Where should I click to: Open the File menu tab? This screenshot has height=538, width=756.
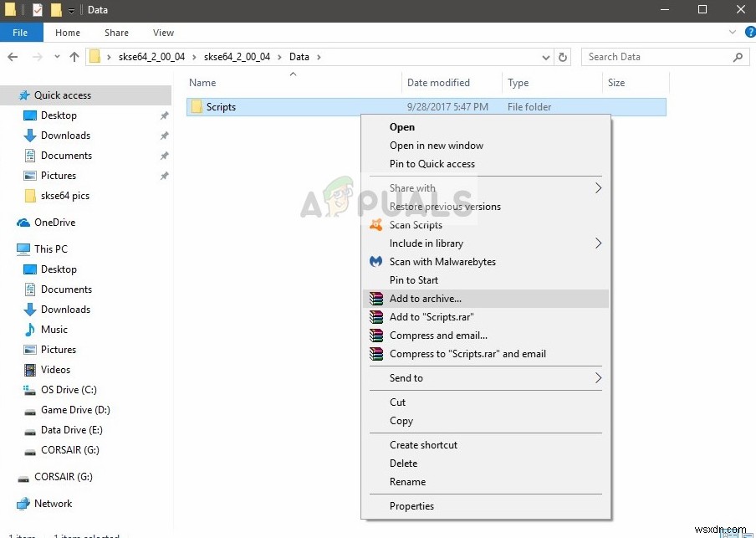[x=20, y=33]
